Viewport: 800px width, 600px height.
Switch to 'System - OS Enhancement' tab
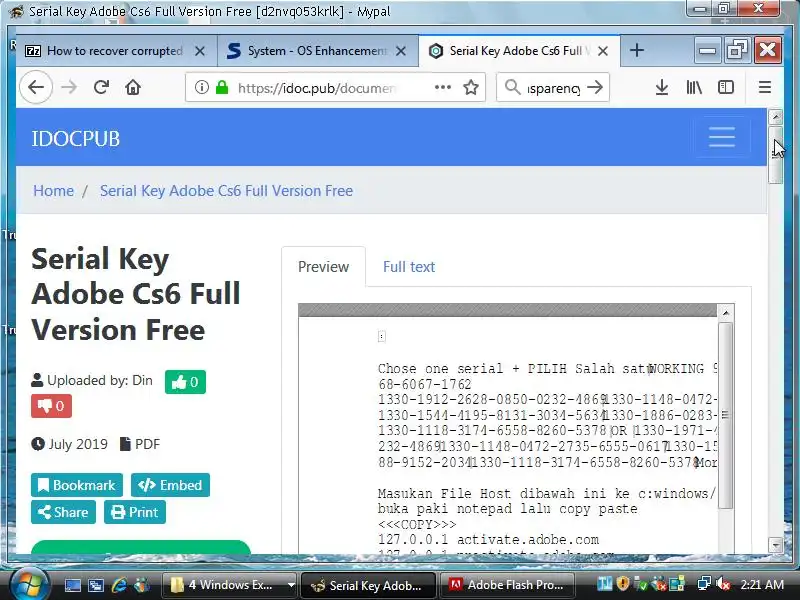(318, 51)
